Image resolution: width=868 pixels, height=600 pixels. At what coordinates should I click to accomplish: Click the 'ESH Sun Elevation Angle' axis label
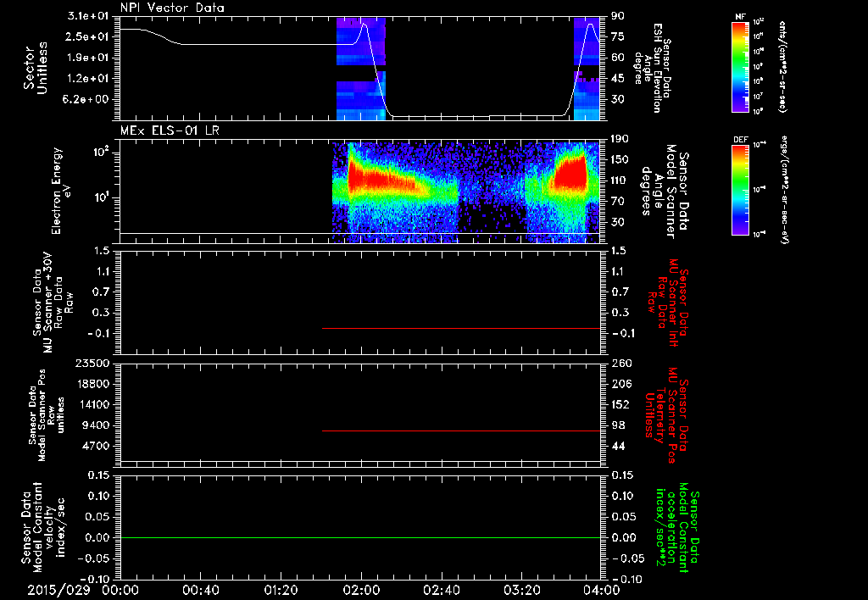coord(652,68)
